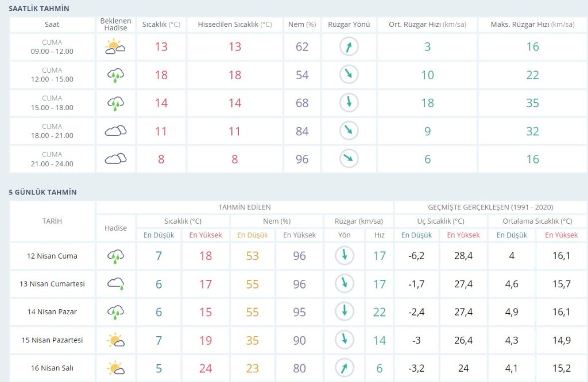588x382 pixels.
Task: Click wind direction arrow for 09.00 - 12.00
Action: 349,47
